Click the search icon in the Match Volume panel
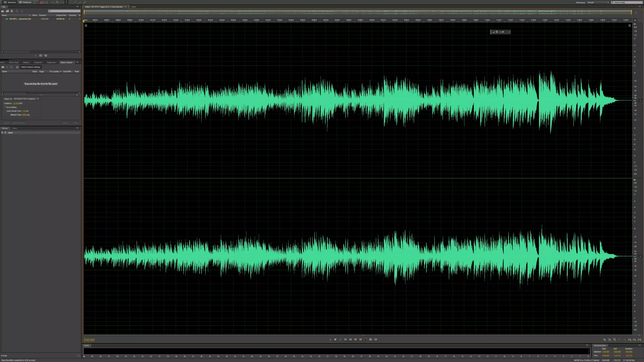 click(x=17, y=67)
